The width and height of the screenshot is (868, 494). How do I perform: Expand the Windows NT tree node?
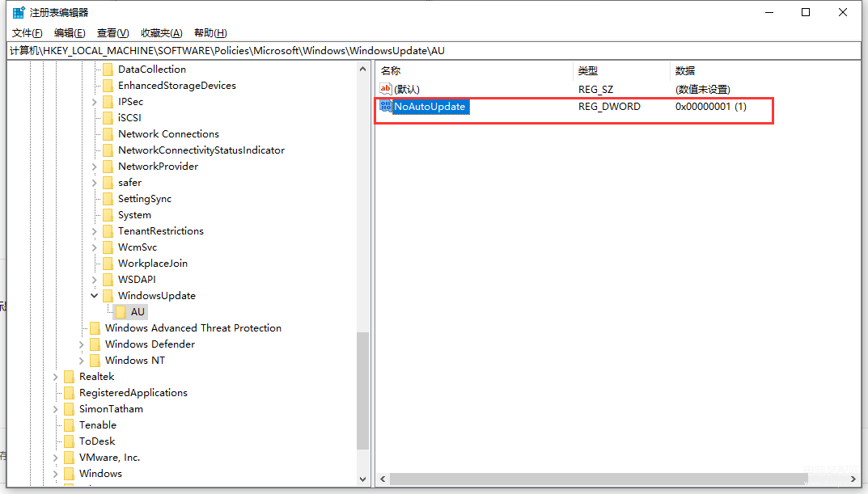(82, 361)
